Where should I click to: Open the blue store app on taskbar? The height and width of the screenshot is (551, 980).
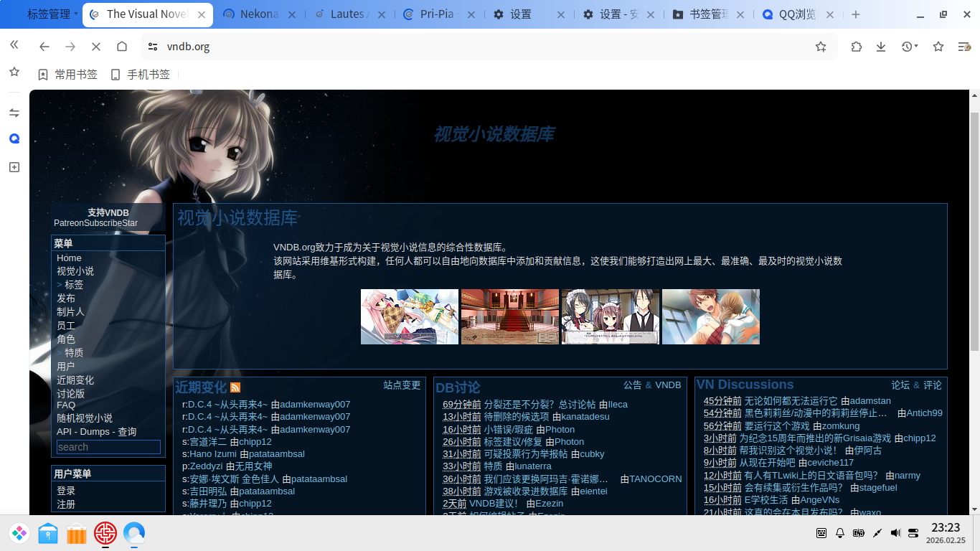tap(48, 533)
